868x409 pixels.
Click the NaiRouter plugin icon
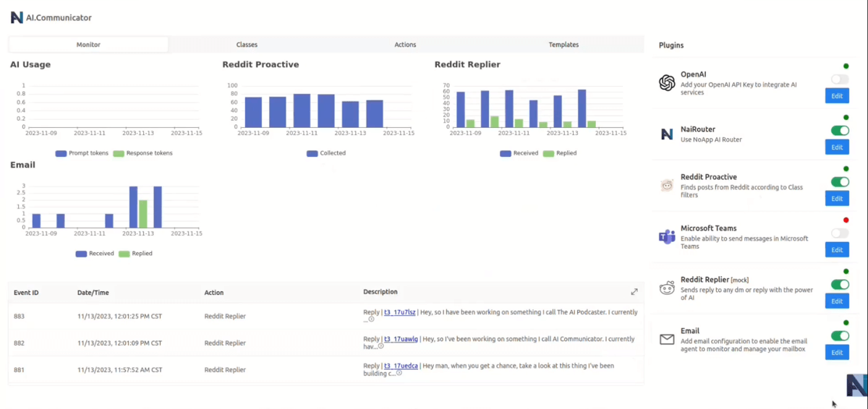click(x=667, y=134)
